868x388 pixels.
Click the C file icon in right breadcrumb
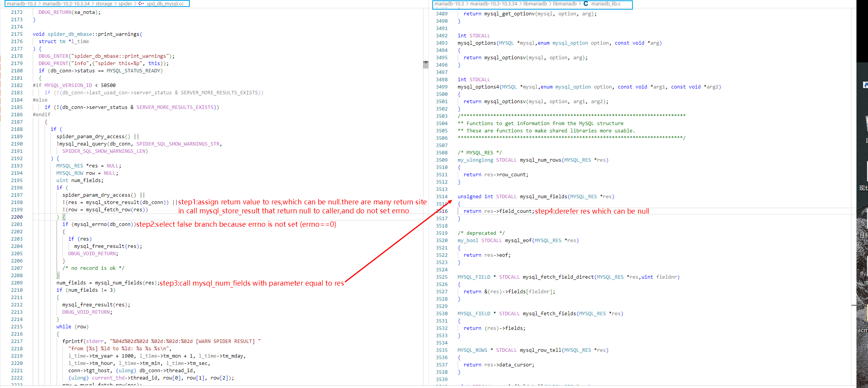(x=586, y=3)
